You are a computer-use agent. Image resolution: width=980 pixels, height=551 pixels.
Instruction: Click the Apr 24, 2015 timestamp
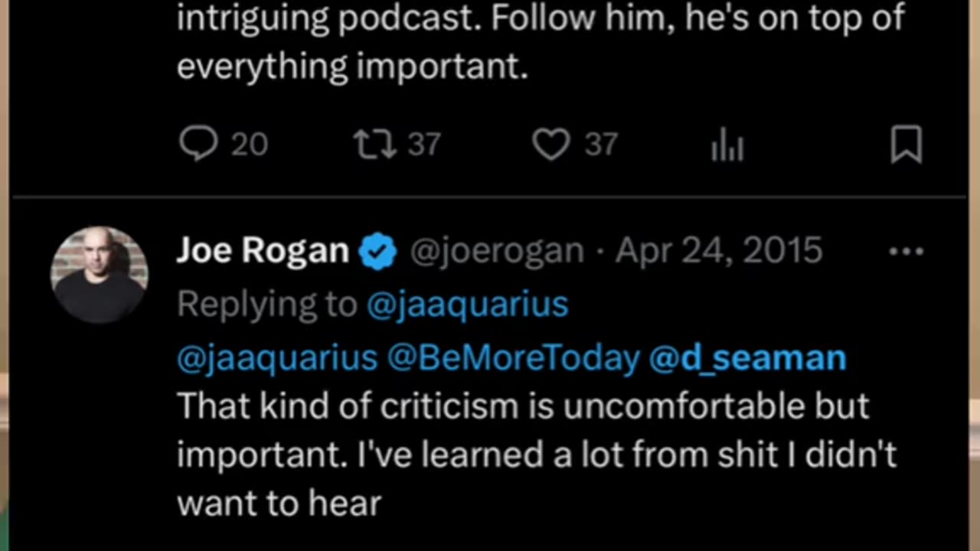[718, 251]
